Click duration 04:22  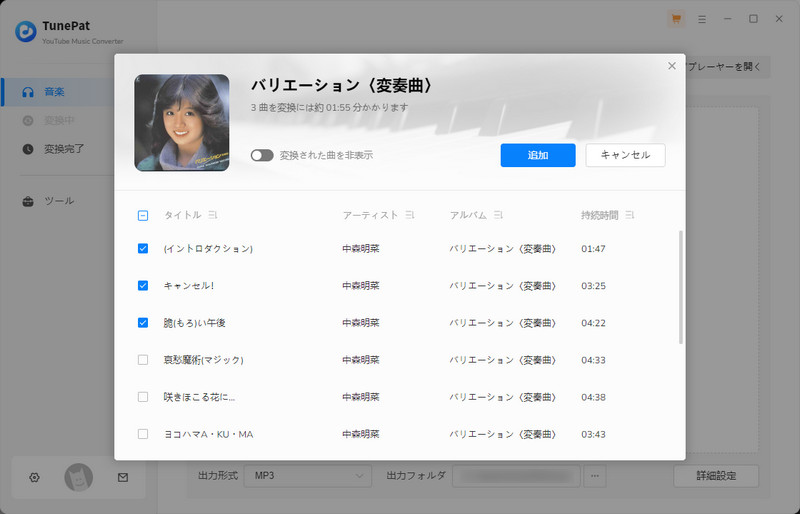coord(593,323)
